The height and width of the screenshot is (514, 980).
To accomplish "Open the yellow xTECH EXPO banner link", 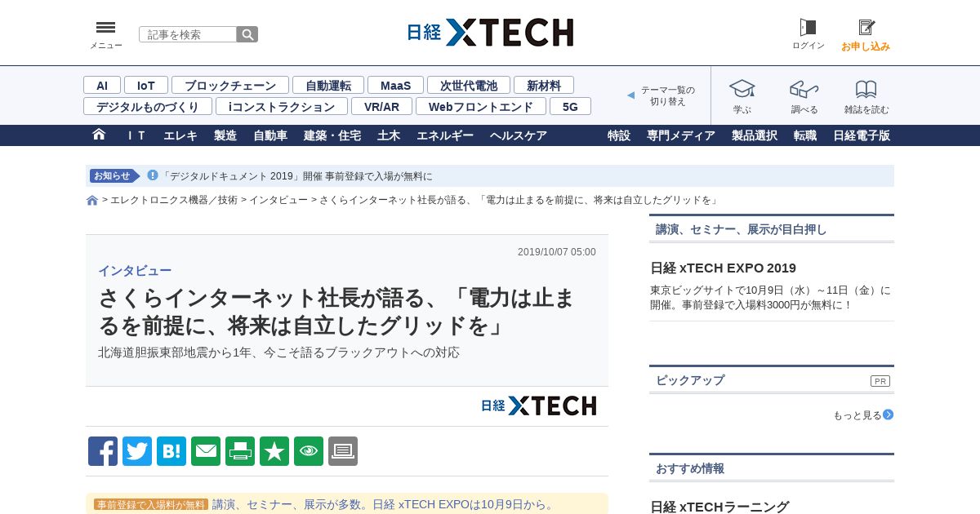I will tap(384, 504).
